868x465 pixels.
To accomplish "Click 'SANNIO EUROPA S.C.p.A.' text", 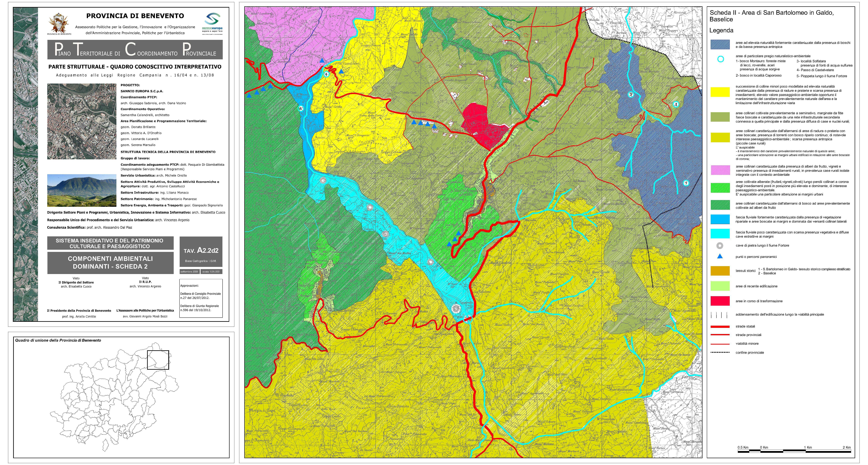I will point(142,91).
